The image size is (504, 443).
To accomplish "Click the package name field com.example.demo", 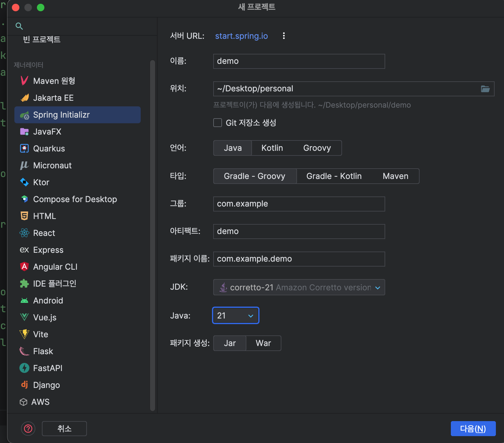I will coord(299,259).
